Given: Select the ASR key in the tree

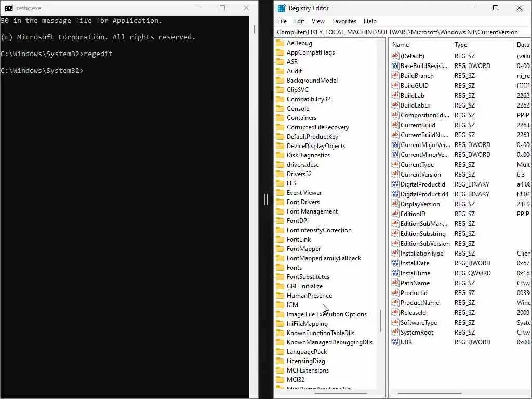Looking at the screenshot, I should [292, 62].
